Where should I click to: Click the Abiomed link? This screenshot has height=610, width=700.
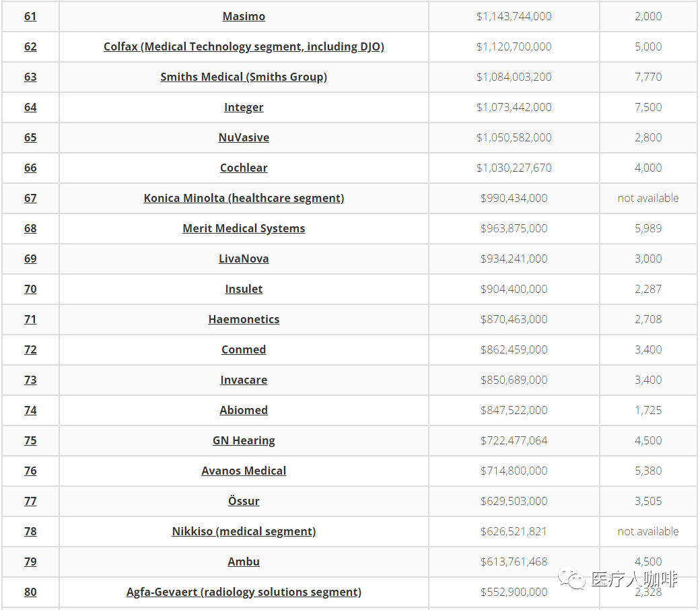coord(244,410)
